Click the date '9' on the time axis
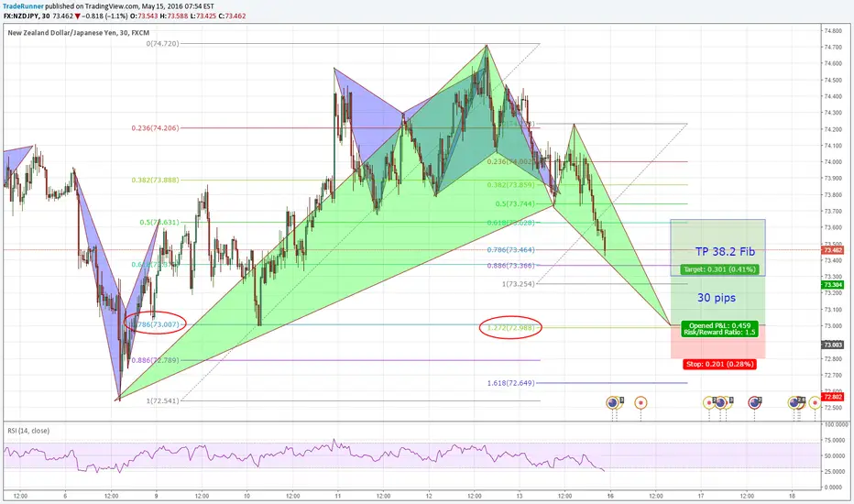 157,496
